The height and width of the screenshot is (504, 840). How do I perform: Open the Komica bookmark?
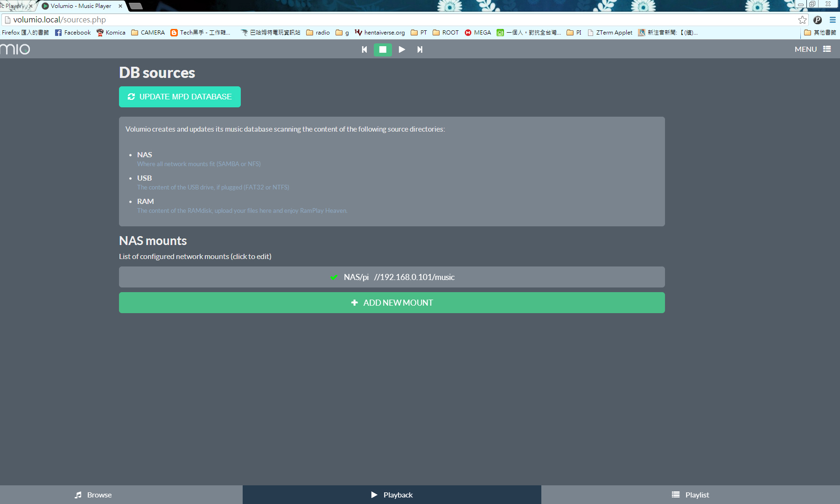coord(111,33)
